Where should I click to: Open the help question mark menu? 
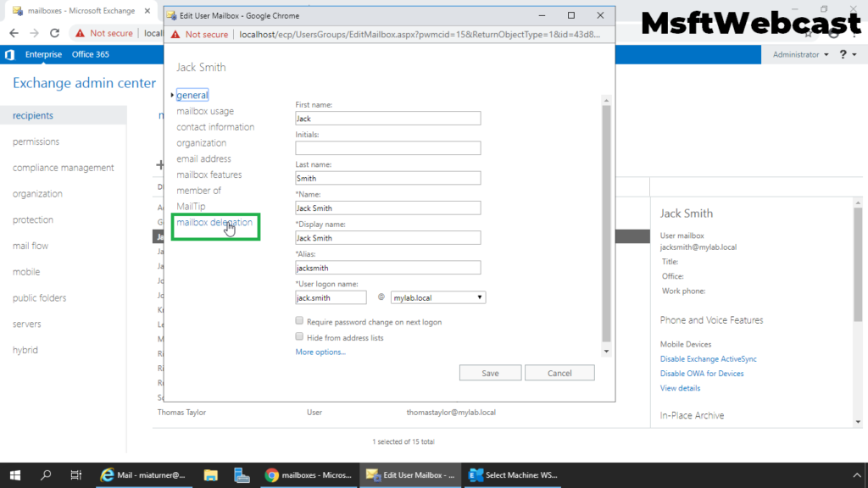coord(848,54)
